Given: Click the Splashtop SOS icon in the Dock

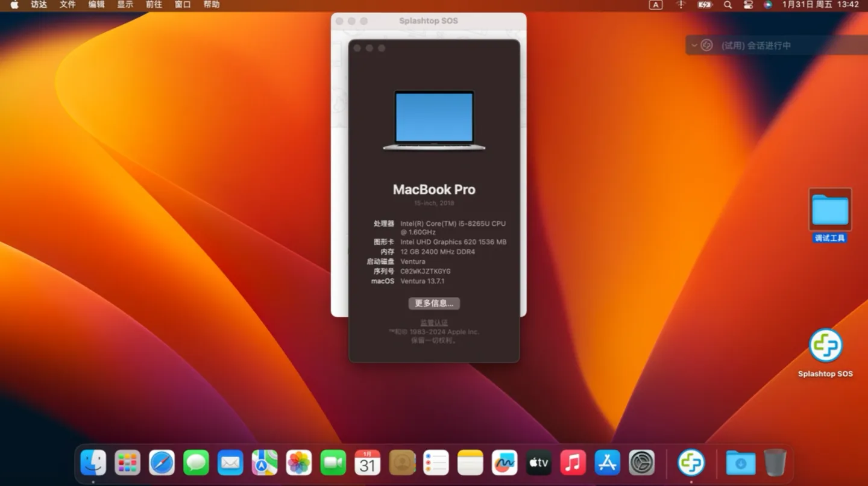Looking at the screenshot, I should click(x=691, y=463).
